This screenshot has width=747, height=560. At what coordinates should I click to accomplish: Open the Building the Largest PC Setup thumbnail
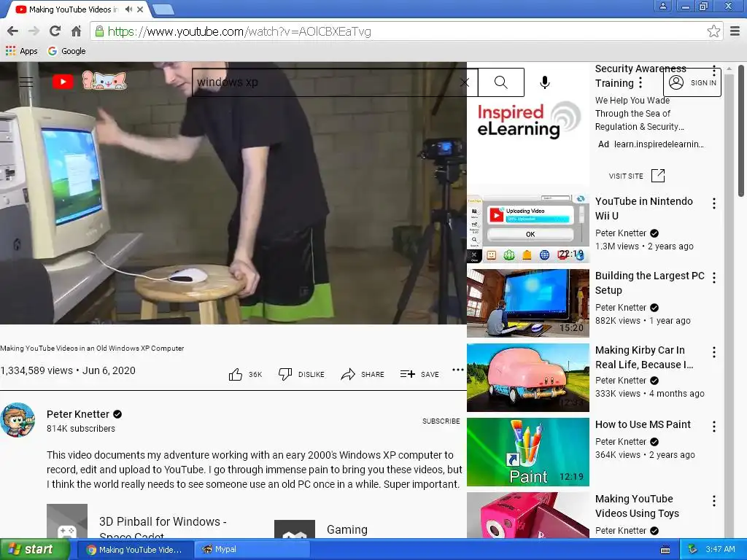coord(528,303)
